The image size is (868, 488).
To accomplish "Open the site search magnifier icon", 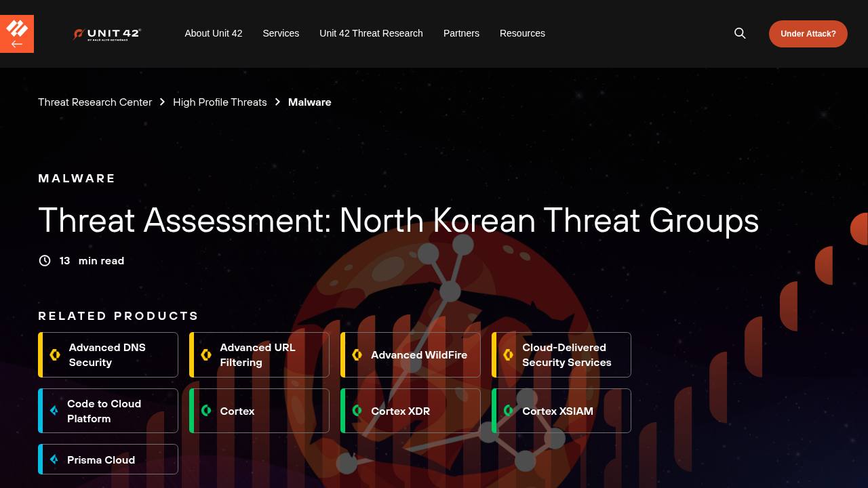I will [x=740, y=33].
